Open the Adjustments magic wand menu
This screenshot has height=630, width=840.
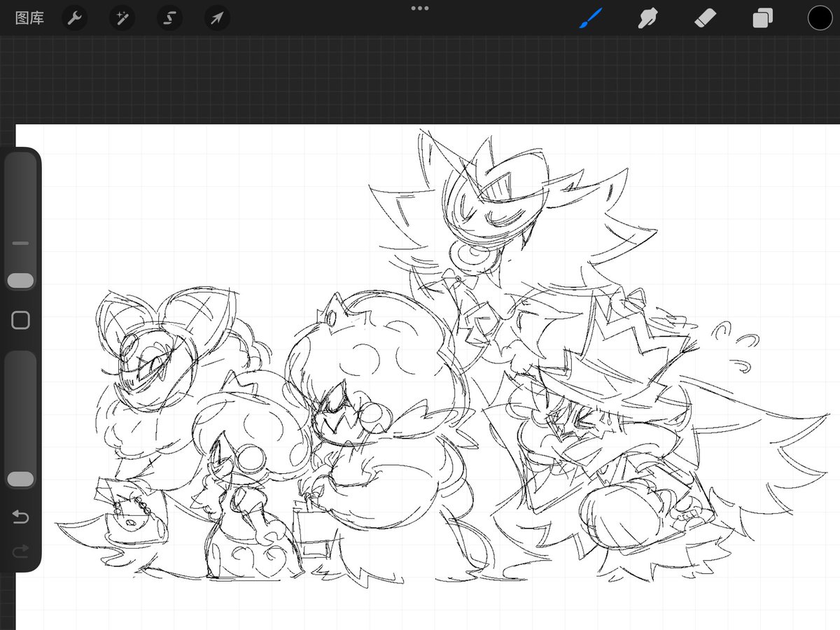122,18
